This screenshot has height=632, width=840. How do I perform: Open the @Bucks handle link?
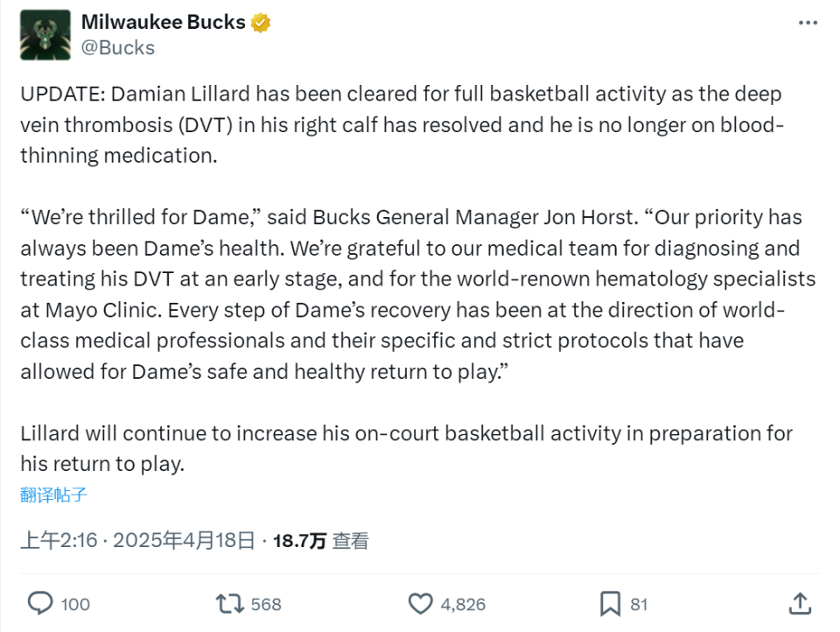pos(117,47)
